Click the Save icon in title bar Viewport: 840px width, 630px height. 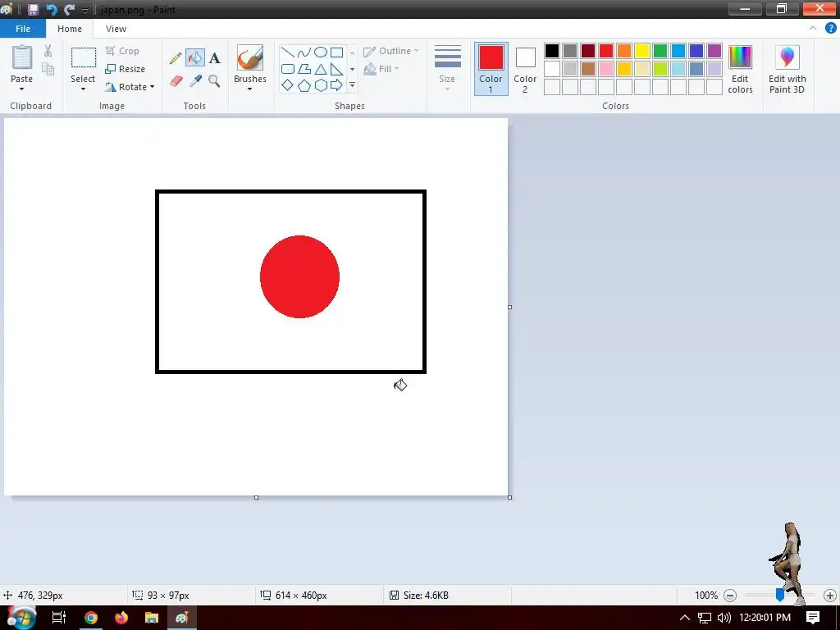point(33,9)
